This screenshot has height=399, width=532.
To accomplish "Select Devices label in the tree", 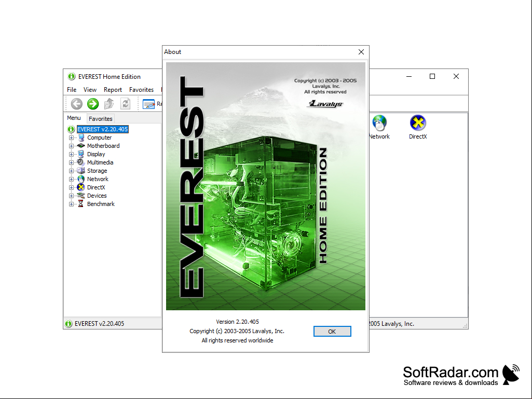I will coord(97,196).
